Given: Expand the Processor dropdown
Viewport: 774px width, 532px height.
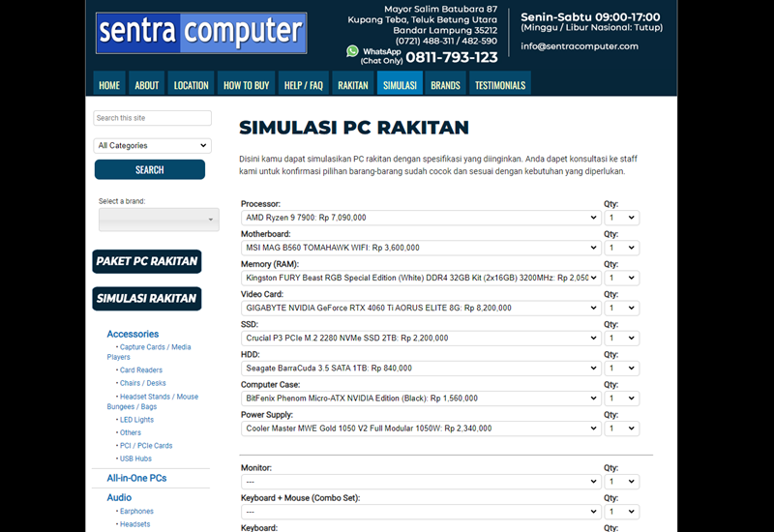Looking at the screenshot, I should (x=420, y=218).
